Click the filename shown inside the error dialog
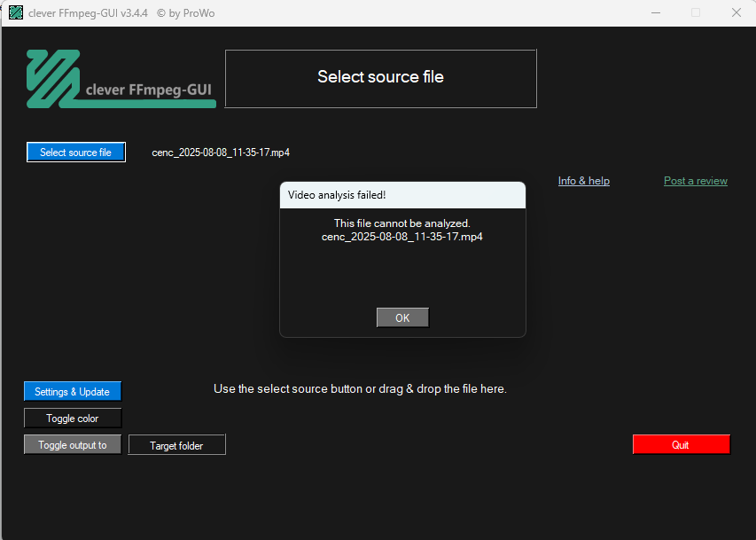The image size is (756, 540). coord(402,237)
